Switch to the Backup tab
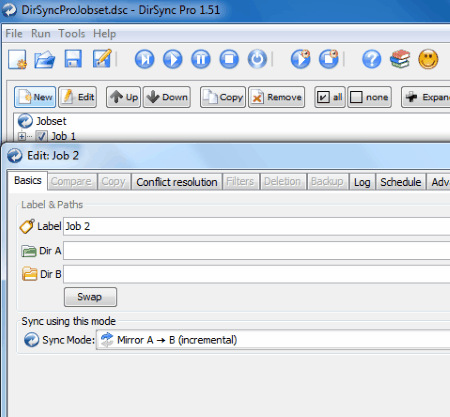The height and width of the screenshot is (417, 450). tap(327, 182)
